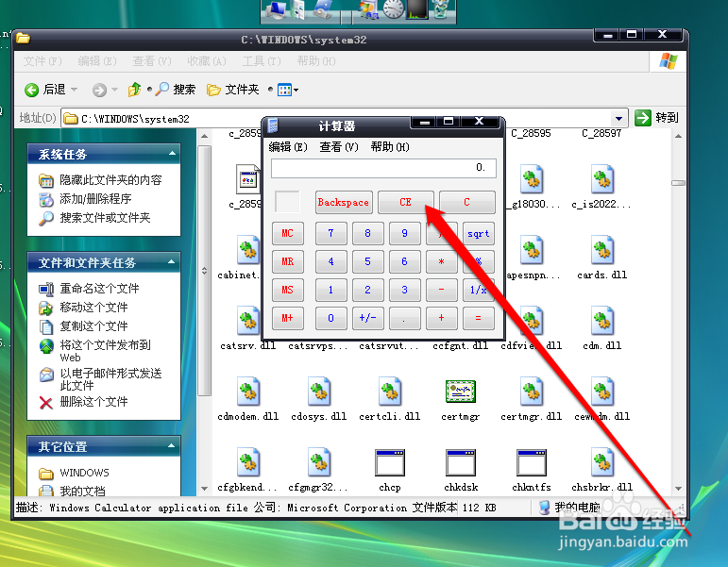Click the 搜索 search toolbar button
This screenshot has width=728, height=567.
point(176,89)
